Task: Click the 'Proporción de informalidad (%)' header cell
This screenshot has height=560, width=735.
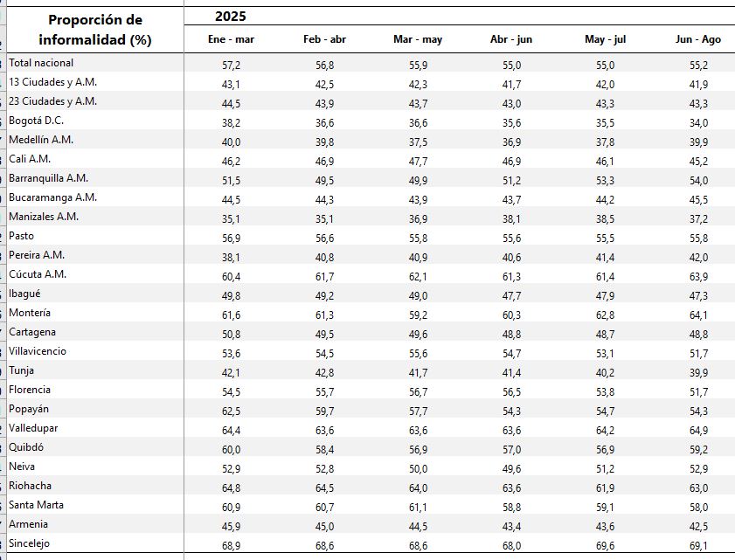Action: [95, 30]
